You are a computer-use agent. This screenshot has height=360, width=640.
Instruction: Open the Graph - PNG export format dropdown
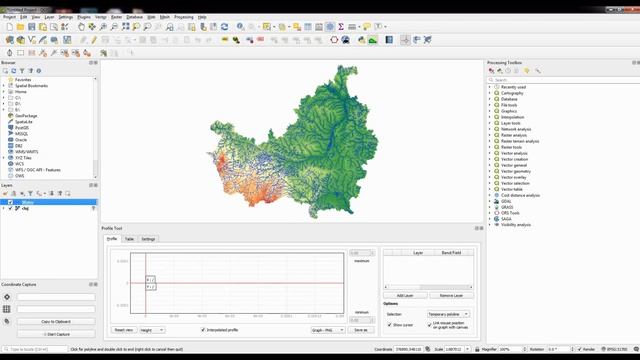click(x=327, y=330)
